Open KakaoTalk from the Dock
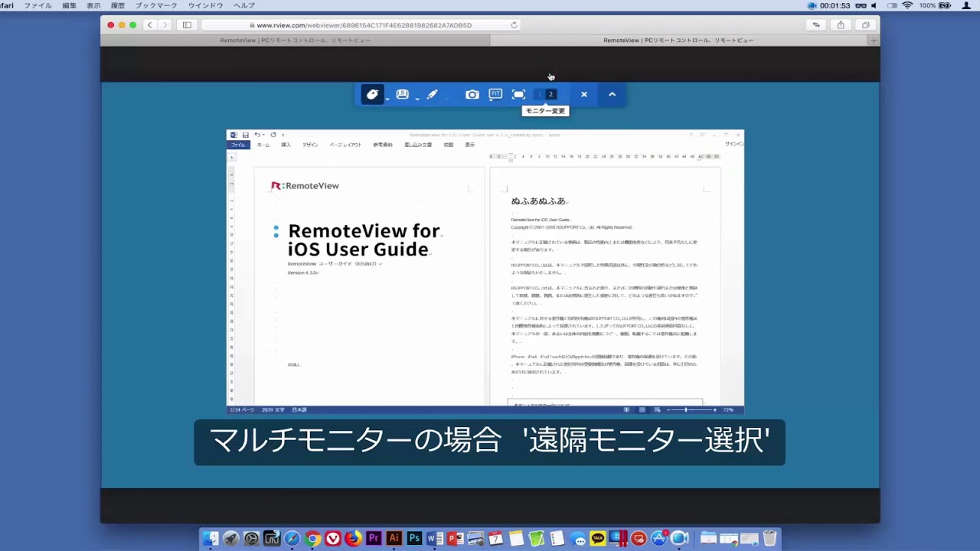 click(x=598, y=539)
